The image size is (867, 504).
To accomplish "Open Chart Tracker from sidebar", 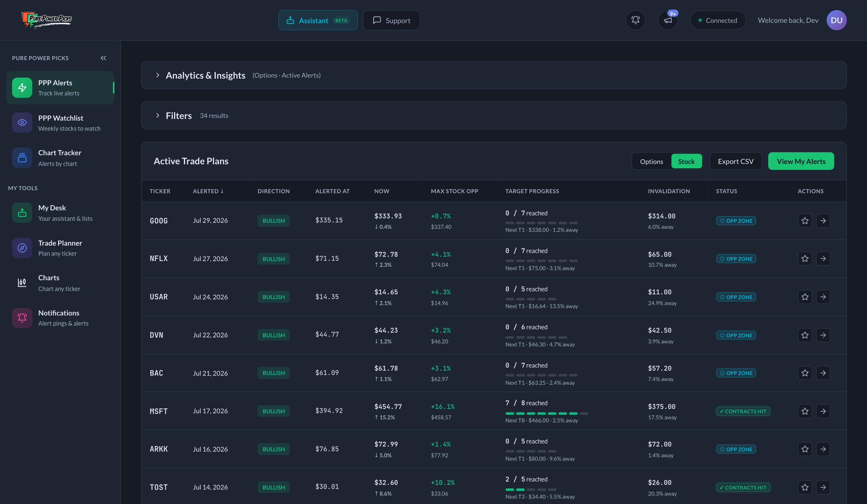I will [x=60, y=158].
